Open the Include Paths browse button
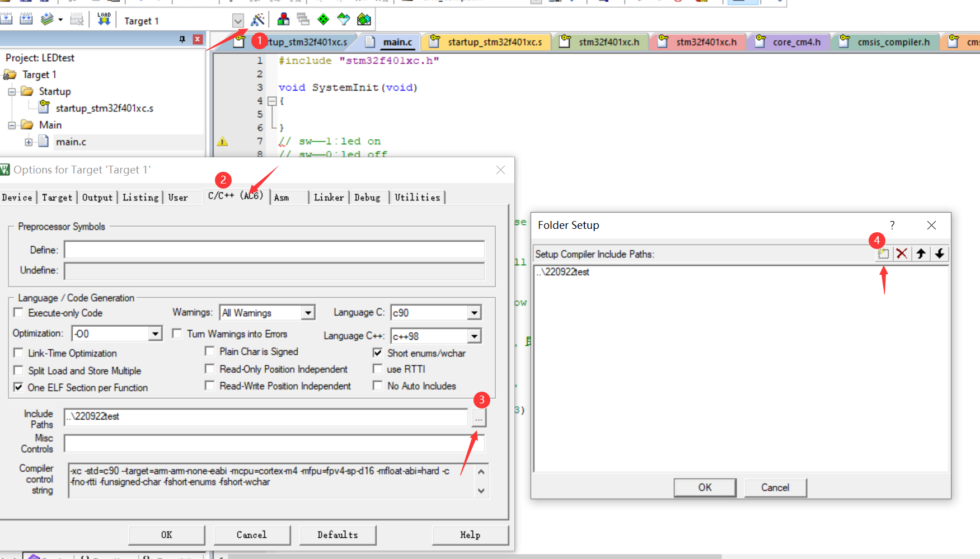The height and width of the screenshot is (559, 980). tap(479, 417)
